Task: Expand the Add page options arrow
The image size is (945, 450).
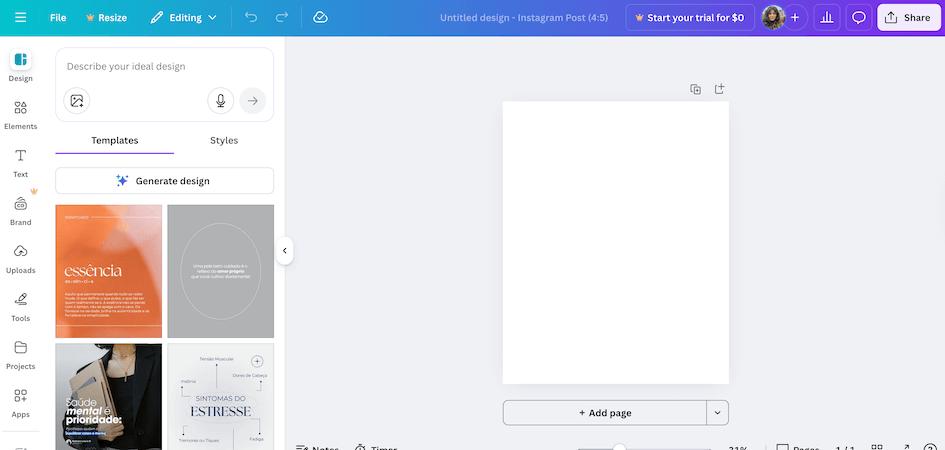Action: [717, 413]
